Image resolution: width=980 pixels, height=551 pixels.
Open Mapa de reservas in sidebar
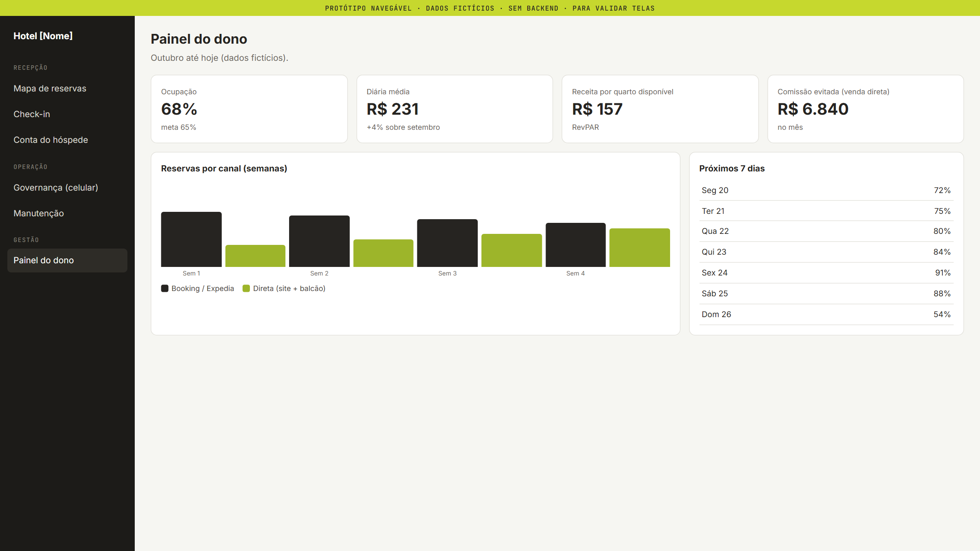(x=67, y=89)
